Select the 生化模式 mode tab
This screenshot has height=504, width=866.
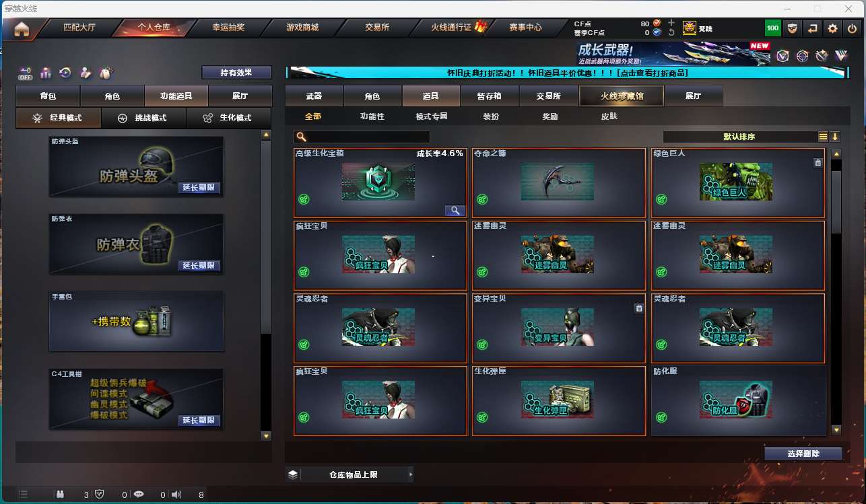(x=229, y=118)
